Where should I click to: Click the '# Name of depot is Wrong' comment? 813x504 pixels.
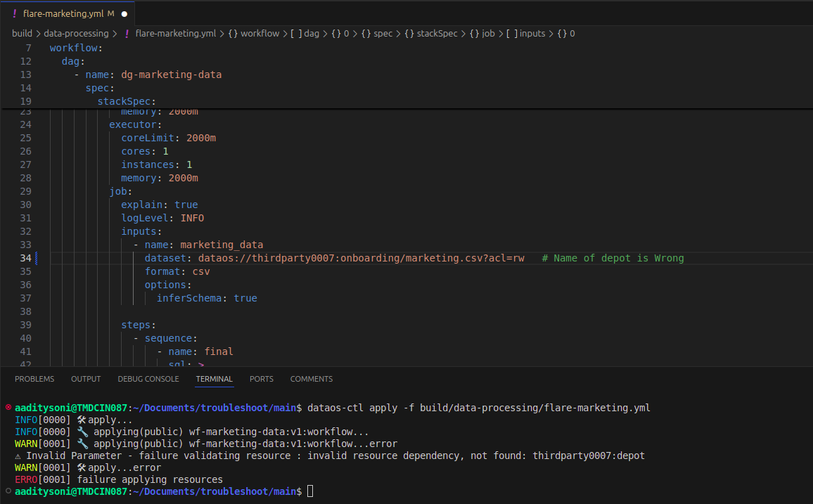(x=613, y=258)
